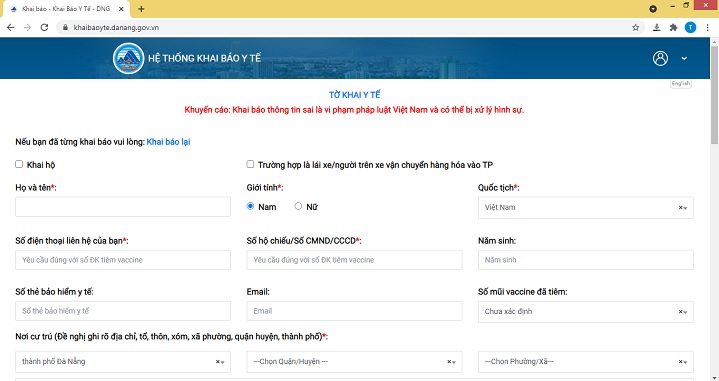The height and width of the screenshot is (381, 719).
Task: Open the Chọn Quận/Huyện dropdown
Action: pos(354,362)
